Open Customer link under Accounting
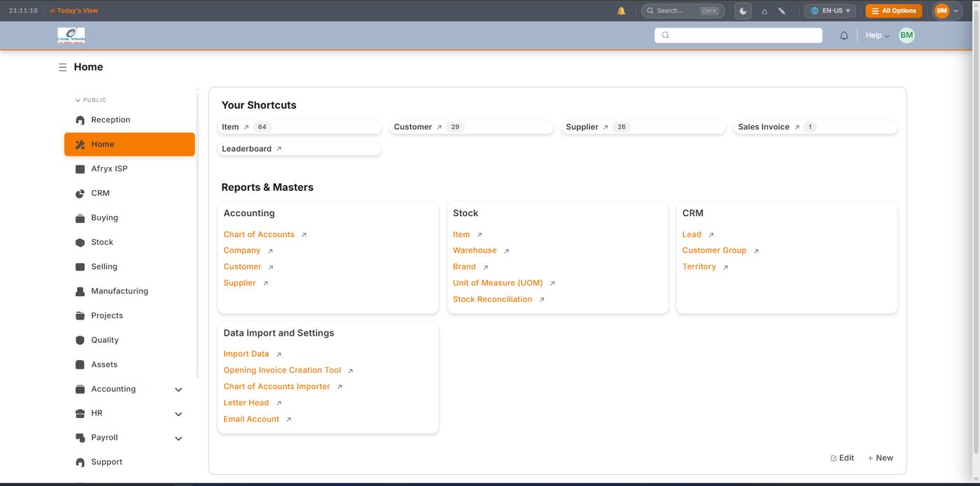The height and width of the screenshot is (486, 980). coord(242,266)
